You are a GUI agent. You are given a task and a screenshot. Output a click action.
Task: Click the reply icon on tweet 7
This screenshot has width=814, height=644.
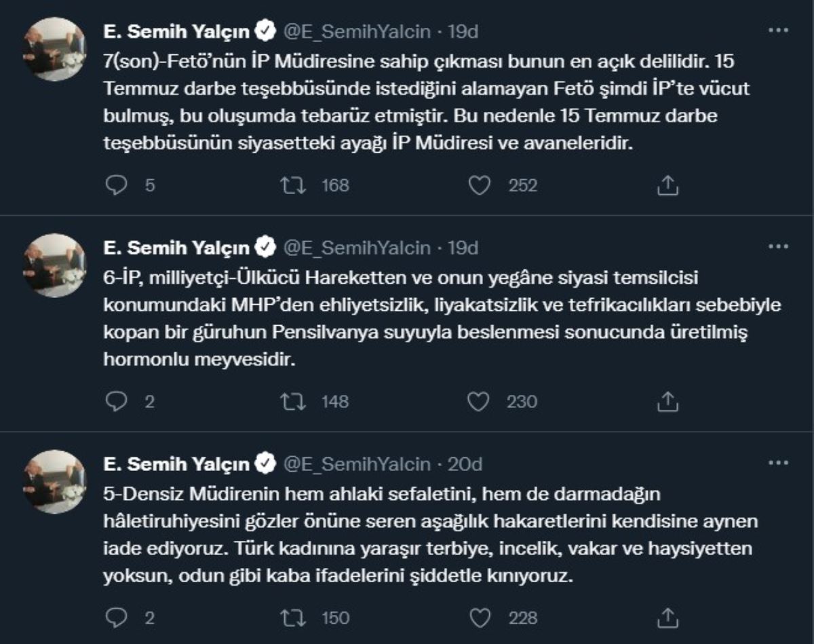(x=117, y=182)
